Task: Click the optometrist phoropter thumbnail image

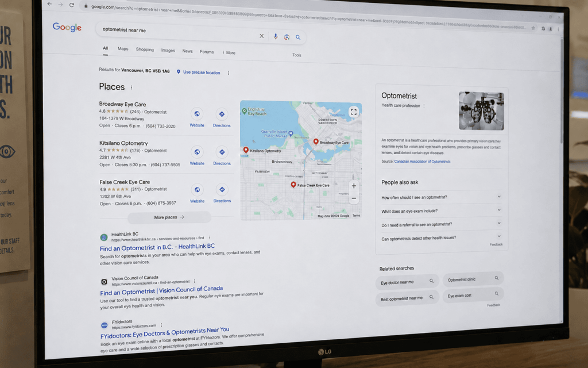Action: coord(481,111)
